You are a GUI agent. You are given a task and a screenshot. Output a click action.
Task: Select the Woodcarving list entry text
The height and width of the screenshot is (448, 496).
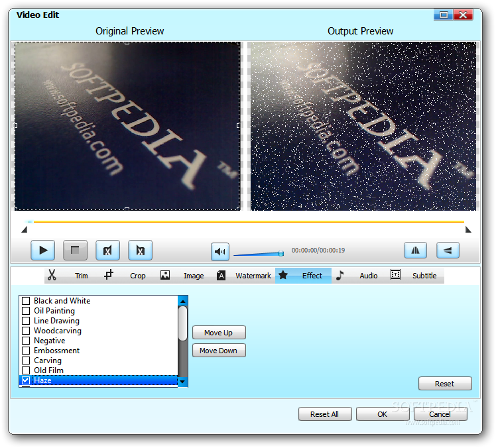point(58,331)
